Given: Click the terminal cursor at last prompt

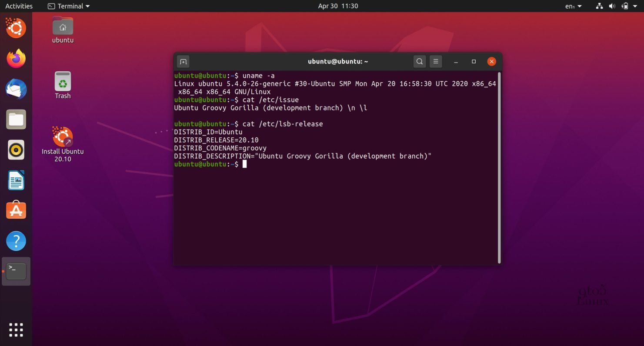Looking at the screenshot, I should [244, 164].
